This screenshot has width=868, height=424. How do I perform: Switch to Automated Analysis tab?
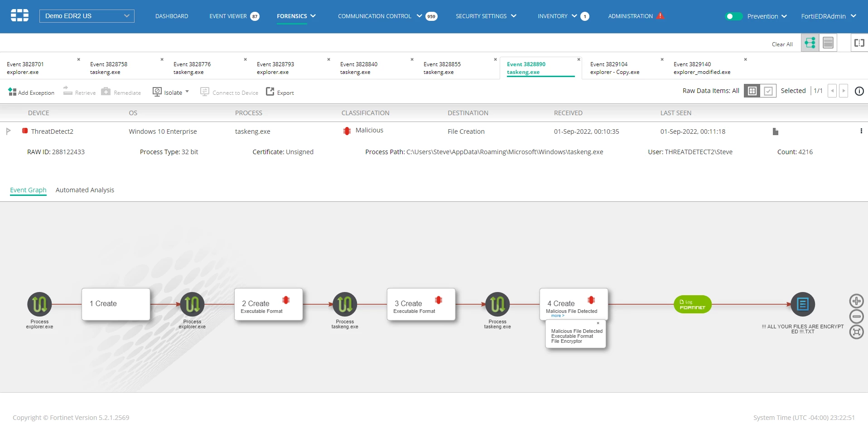tap(85, 190)
